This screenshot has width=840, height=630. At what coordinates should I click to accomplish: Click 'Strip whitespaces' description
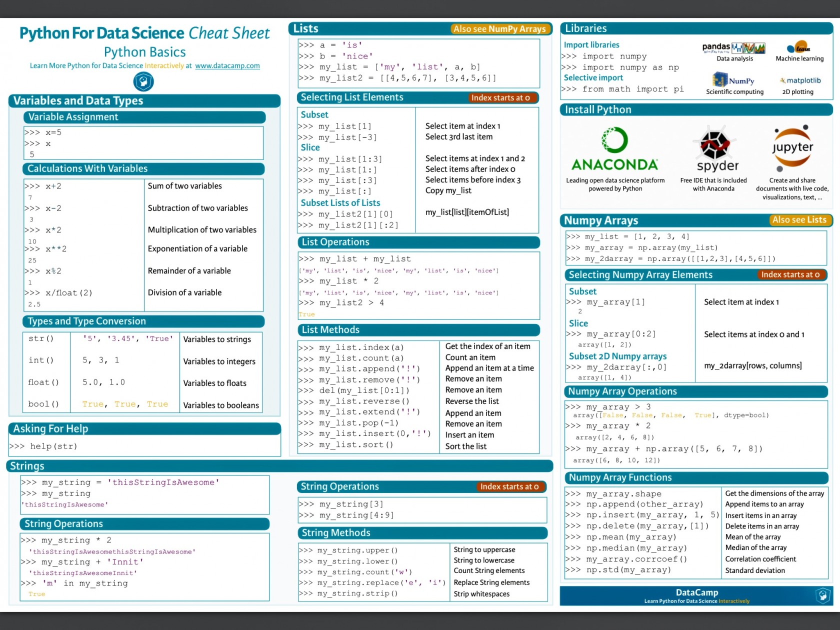[x=481, y=594]
